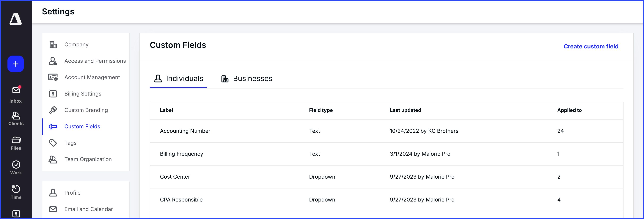Switch to the Businesses tab
Screen dimensions: 644x219
[247, 79]
